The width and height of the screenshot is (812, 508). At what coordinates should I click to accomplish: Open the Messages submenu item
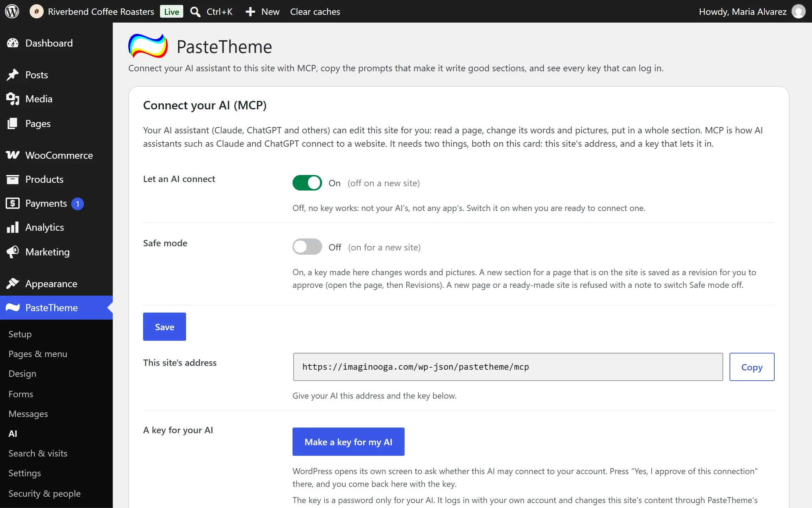[28, 413]
